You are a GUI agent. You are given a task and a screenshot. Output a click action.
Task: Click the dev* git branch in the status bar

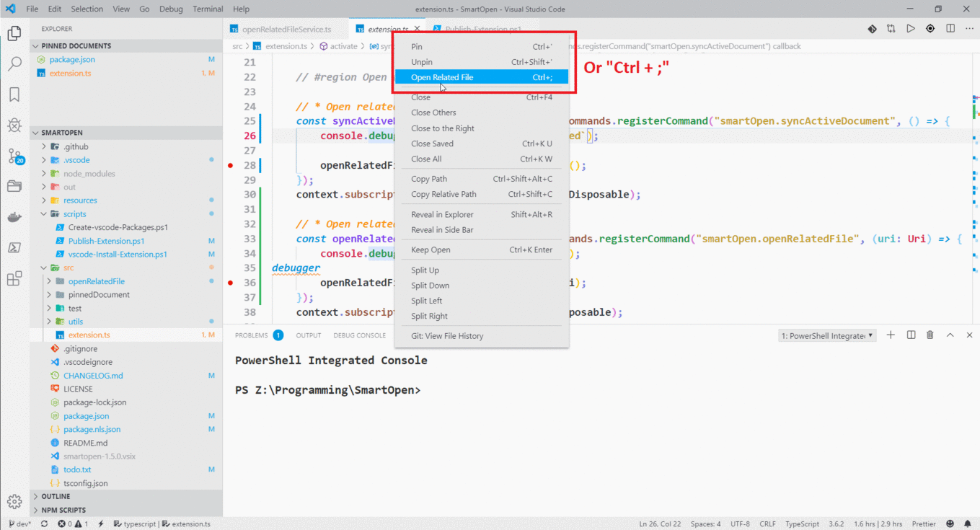[20, 524]
